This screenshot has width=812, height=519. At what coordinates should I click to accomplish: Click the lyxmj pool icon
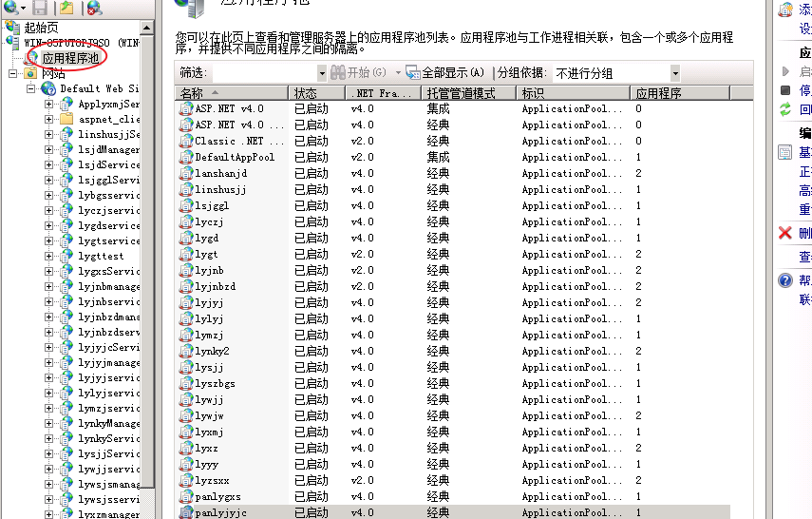pos(186,432)
